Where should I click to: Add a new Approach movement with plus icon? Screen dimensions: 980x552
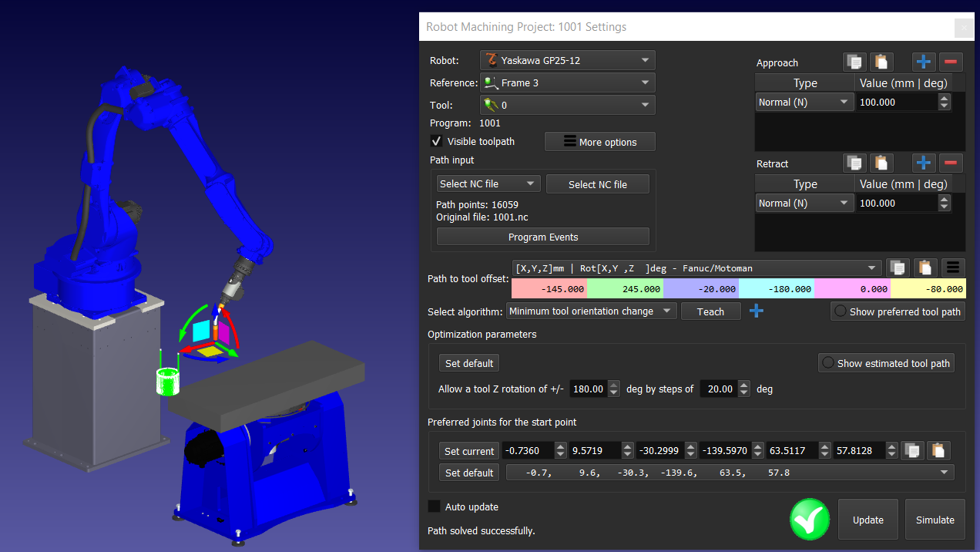924,62
